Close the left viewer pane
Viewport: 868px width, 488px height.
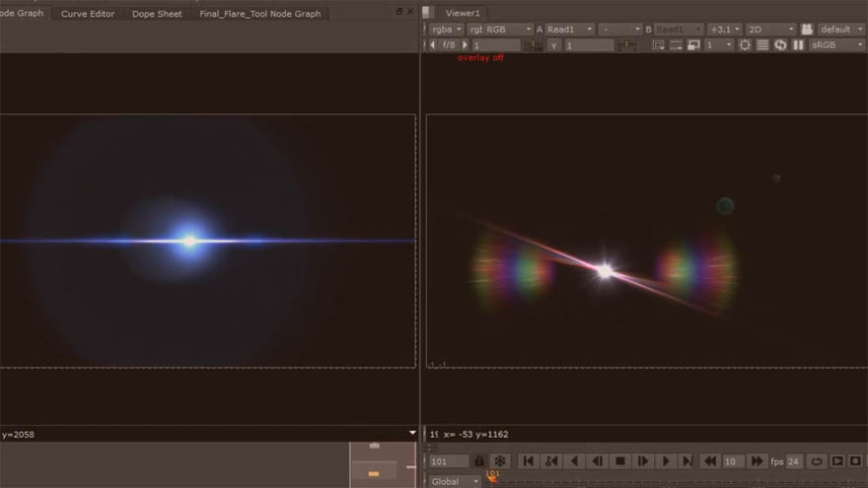pyautogui.click(x=410, y=11)
